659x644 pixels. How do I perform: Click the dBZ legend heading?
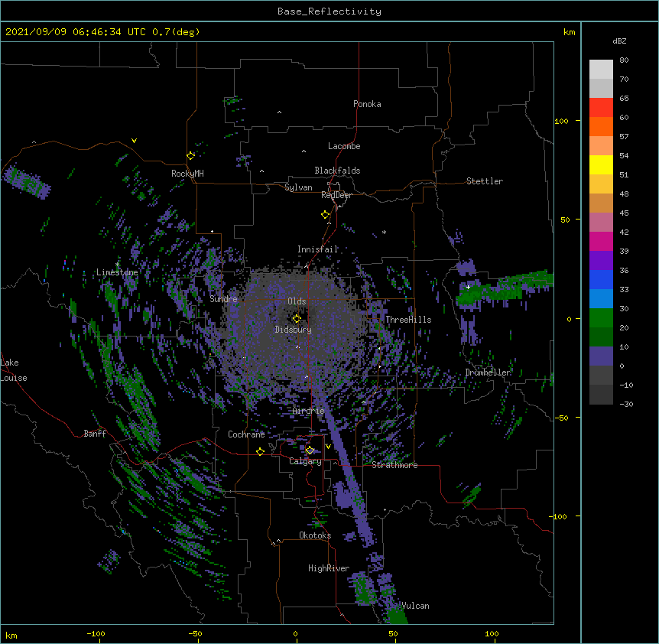coord(619,41)
